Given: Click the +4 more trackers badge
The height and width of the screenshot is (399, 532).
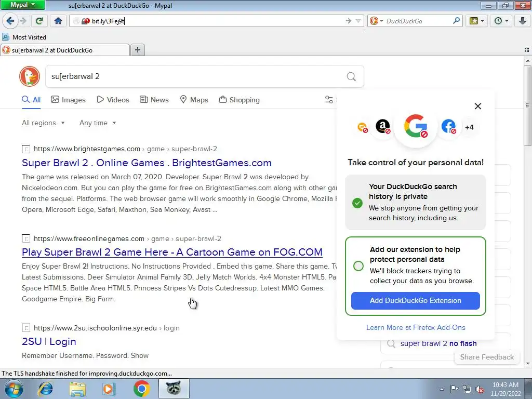Looking at the screenshot, I should tap(469, 127).
